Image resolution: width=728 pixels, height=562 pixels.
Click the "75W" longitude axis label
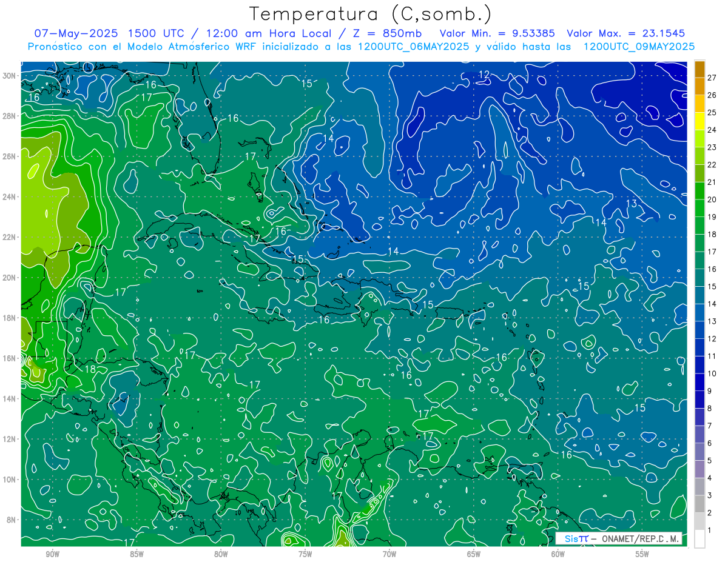tap(305, 554)
